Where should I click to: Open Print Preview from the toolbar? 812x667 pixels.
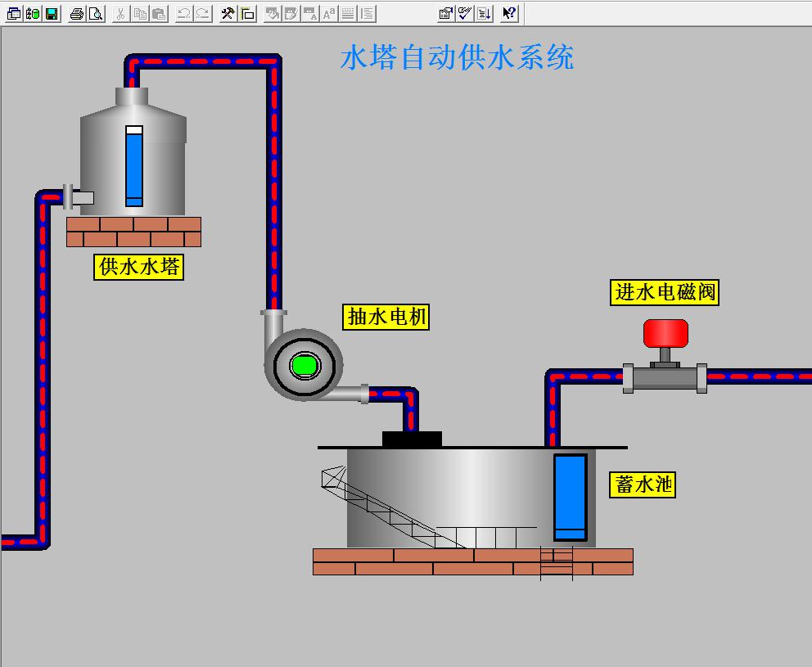click(x=96, y=13)
